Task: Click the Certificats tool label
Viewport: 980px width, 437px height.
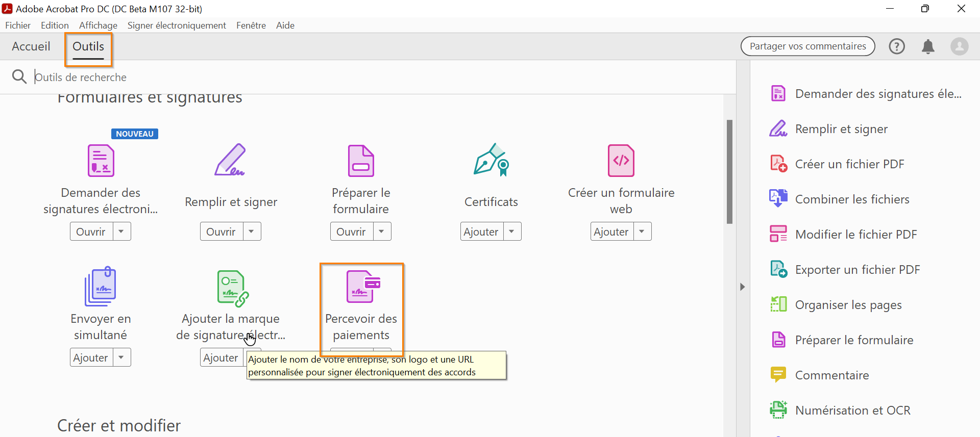Action: (x=491, y=202)
